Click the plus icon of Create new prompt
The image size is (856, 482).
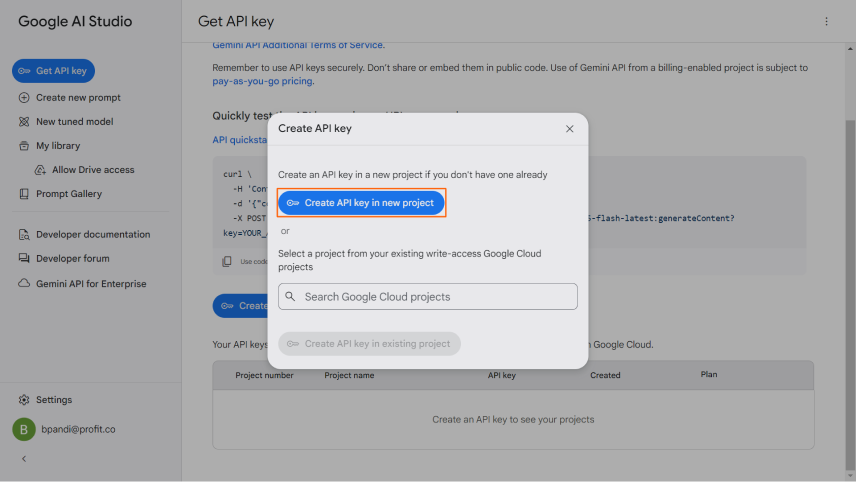(x=24, y=98)
